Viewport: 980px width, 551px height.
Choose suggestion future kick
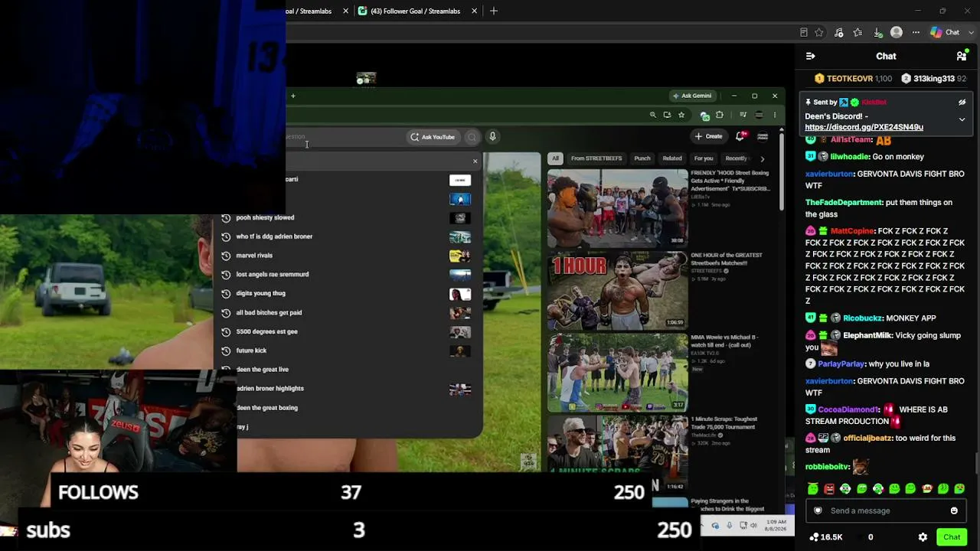[x=348, y=350]
